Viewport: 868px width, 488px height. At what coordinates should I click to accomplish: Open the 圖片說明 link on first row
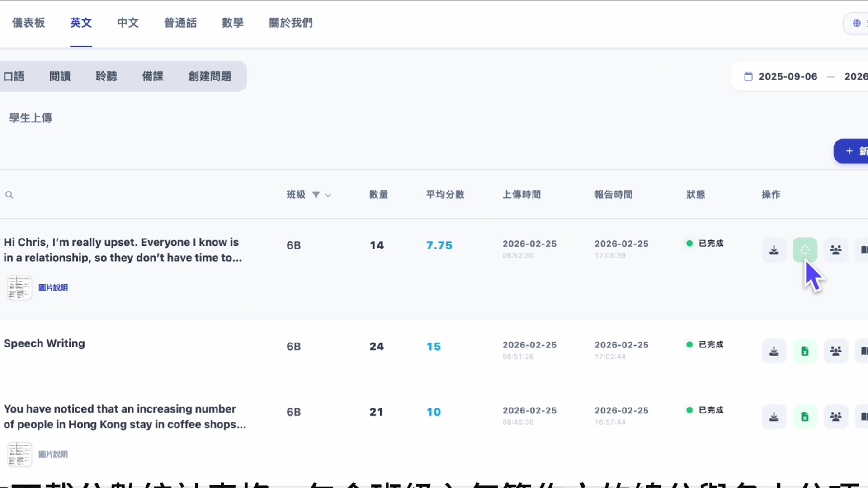click(53, 287)
